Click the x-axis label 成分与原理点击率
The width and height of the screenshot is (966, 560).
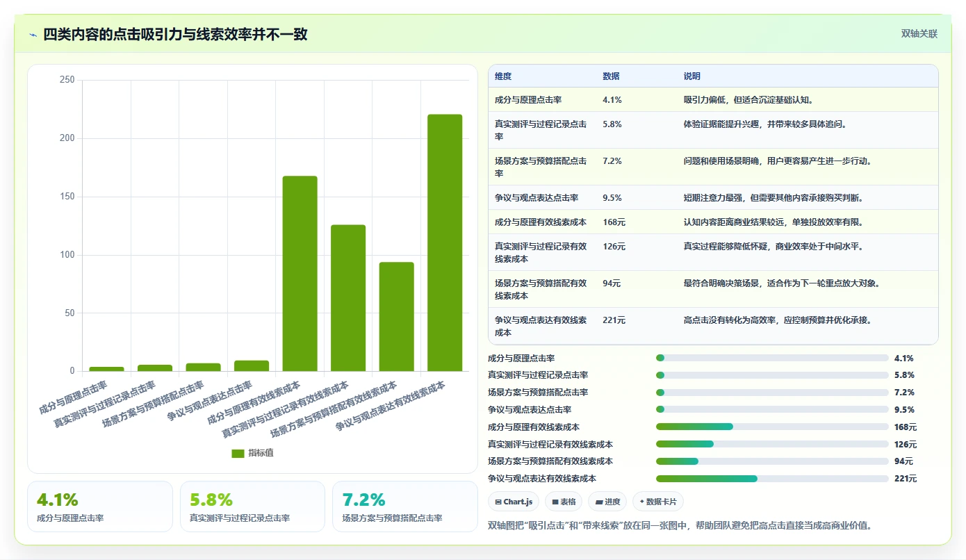tap(73, 397)
